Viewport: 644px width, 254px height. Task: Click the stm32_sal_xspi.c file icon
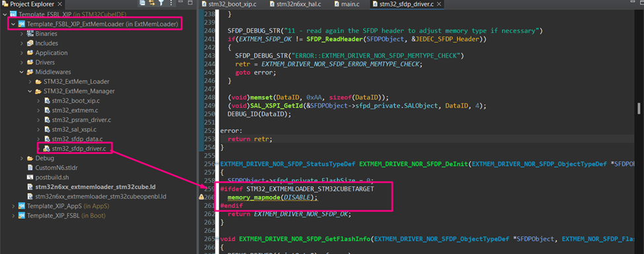[48, 130]
